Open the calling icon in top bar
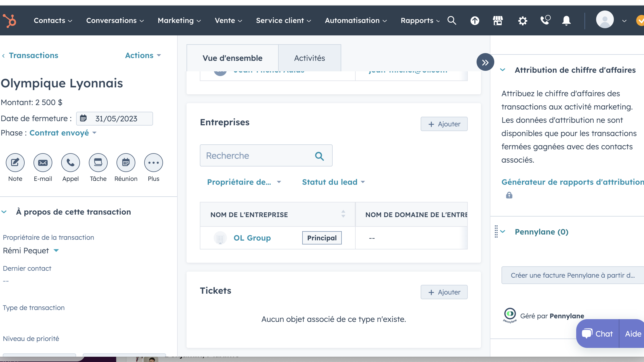The width and height of the screenshot is (644, 362). tap(545, 20)
